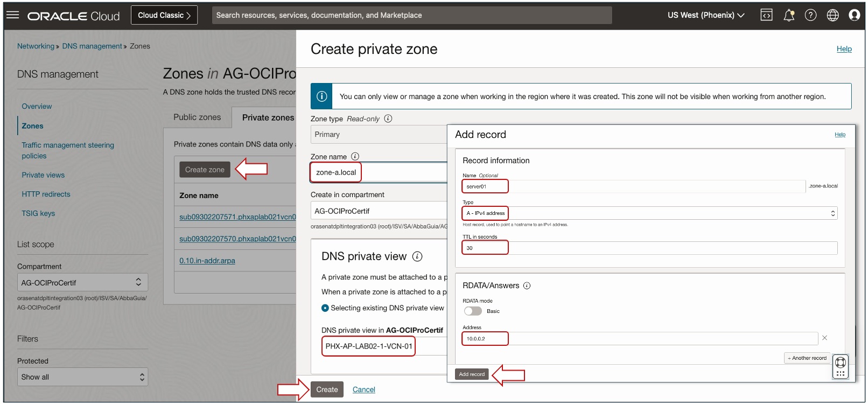This screenshot has width=868, height=404.
Task: Open the Zone type Primary field
Action: tap(379, 134)
